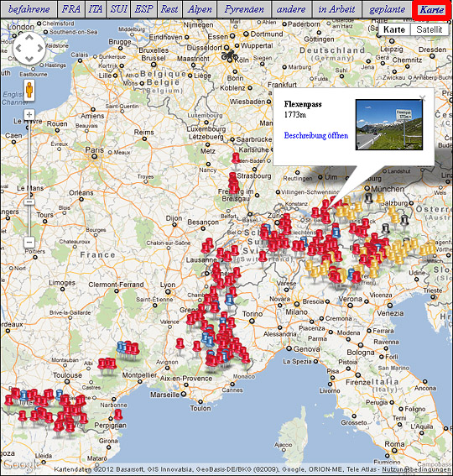Open the in Arbeit tab

point(336,9)
